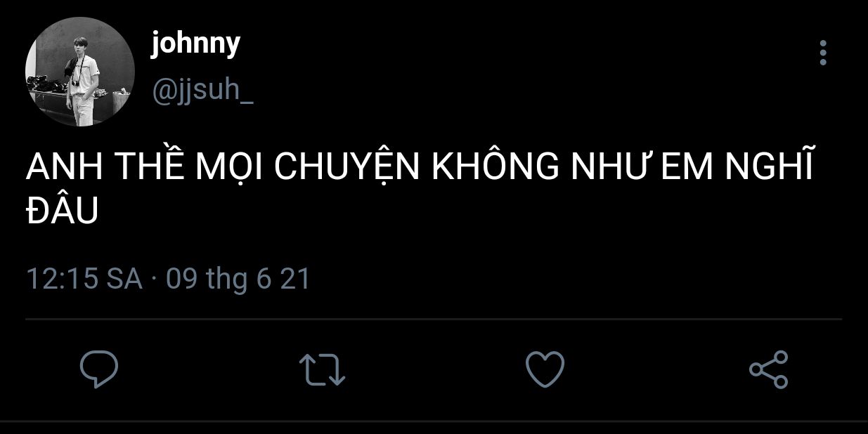Viewport: 868px width, 434px height.
Task: Select the date 09 thg 6 21
Action: 238,279
